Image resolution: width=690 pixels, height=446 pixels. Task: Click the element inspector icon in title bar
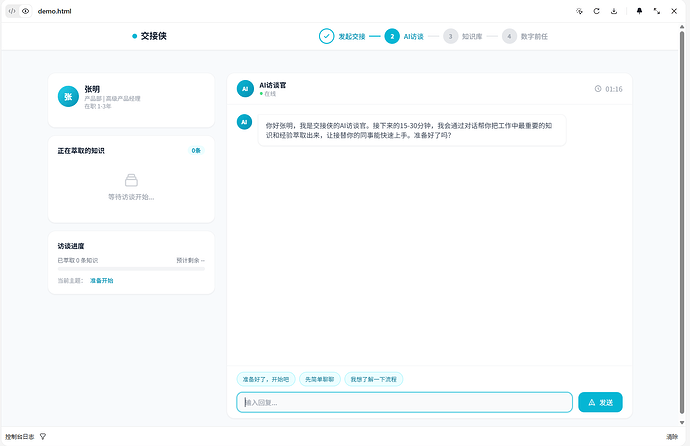579,11
